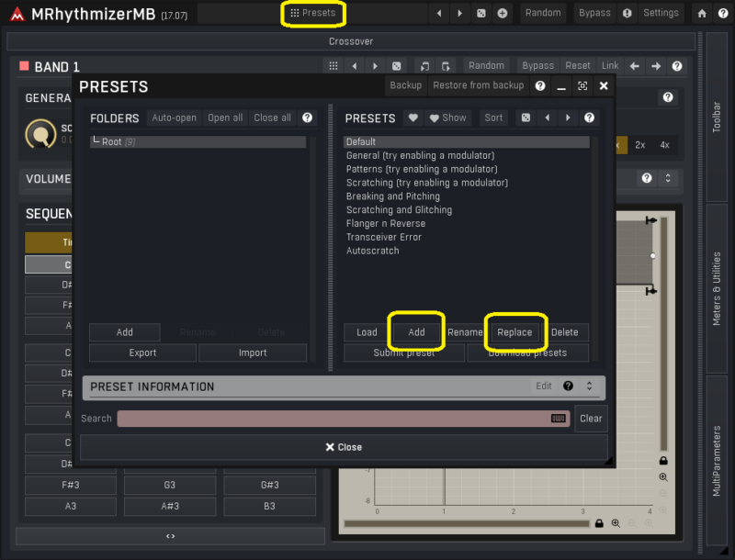The width and height of the screenshot is (735, 560).
Task: Click the on-screen keyboard icon in search field
Action: (x=559, y=419)
